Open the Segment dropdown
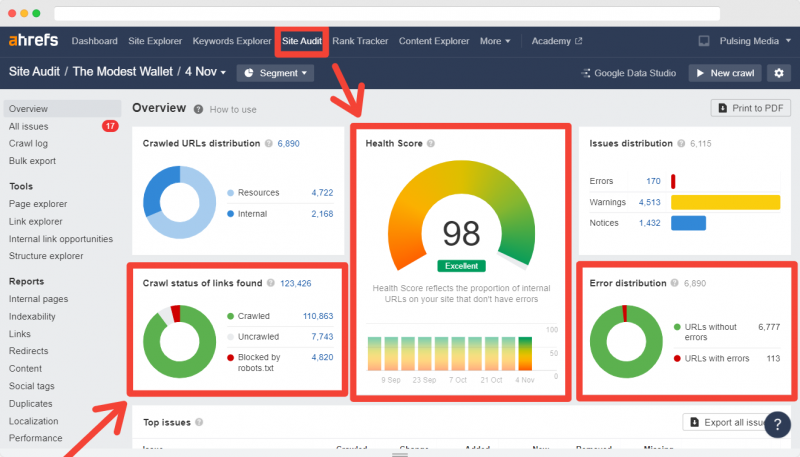The height and width of the screenshot is (457, 800). pos(275,73)
